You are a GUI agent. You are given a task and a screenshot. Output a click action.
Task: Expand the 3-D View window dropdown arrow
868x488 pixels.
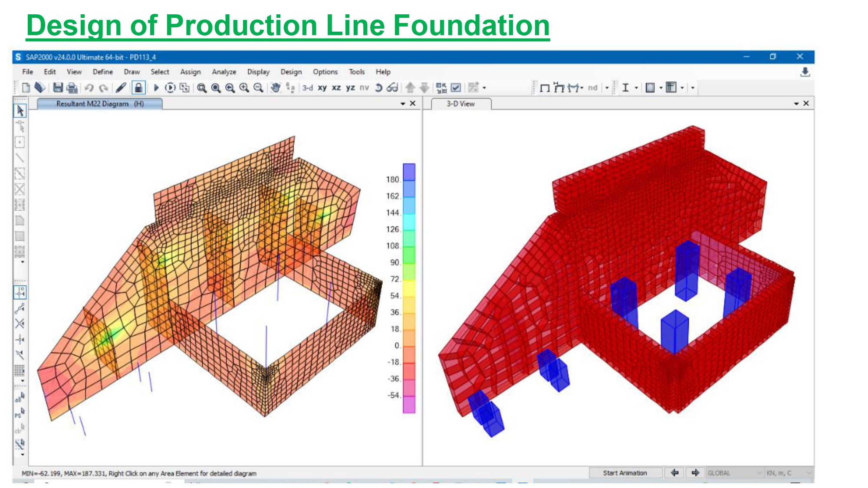coord(796,104)
